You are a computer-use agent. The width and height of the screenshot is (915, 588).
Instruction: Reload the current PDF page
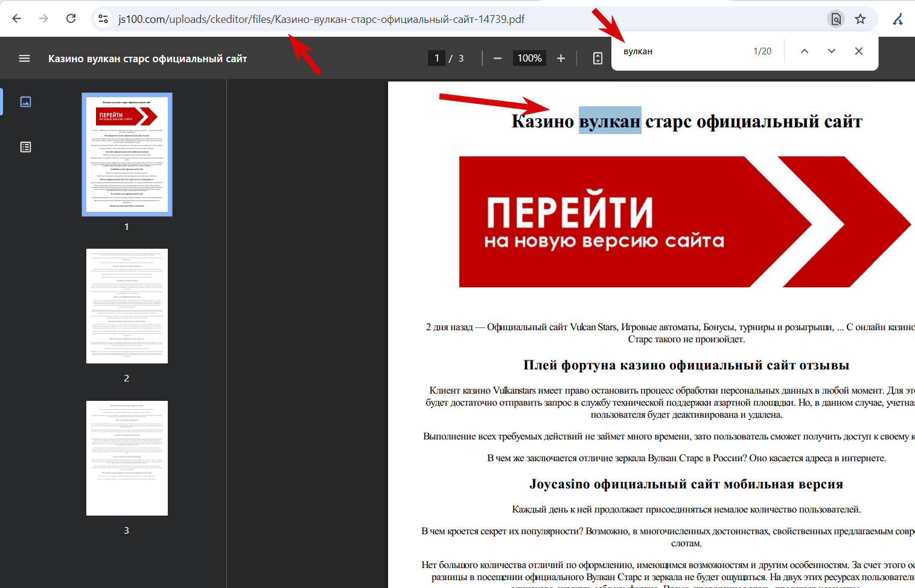(71, 19)
